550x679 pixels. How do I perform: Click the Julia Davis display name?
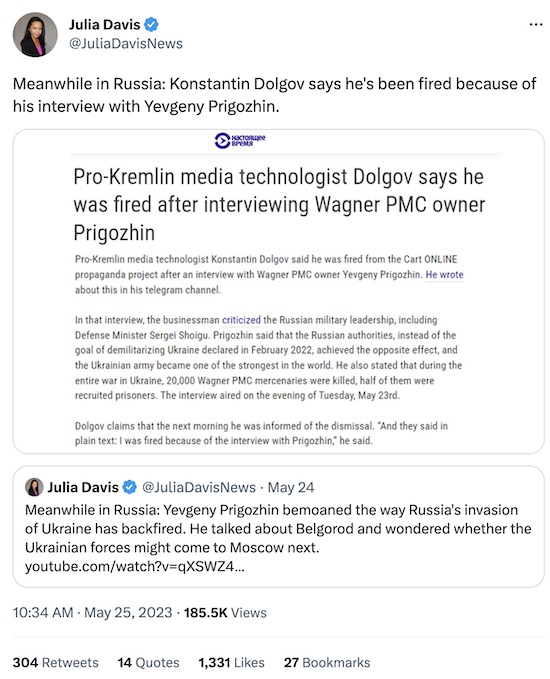105,25
